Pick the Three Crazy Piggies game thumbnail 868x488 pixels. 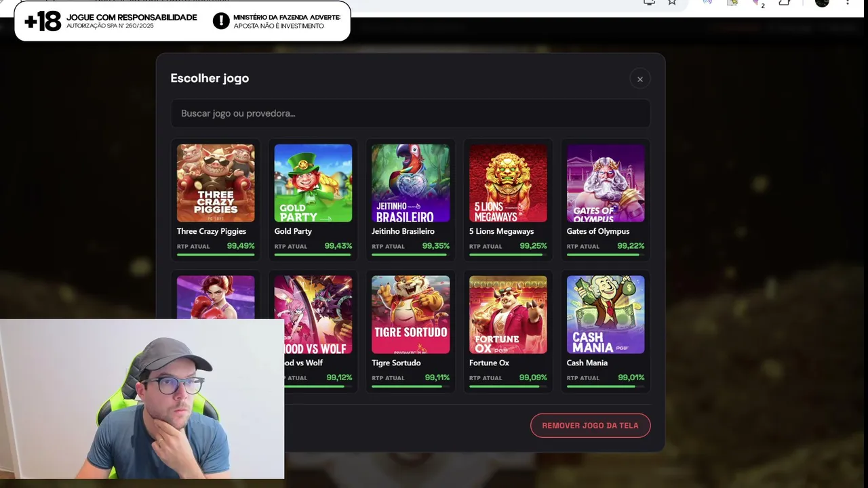(x=216, y=183)
